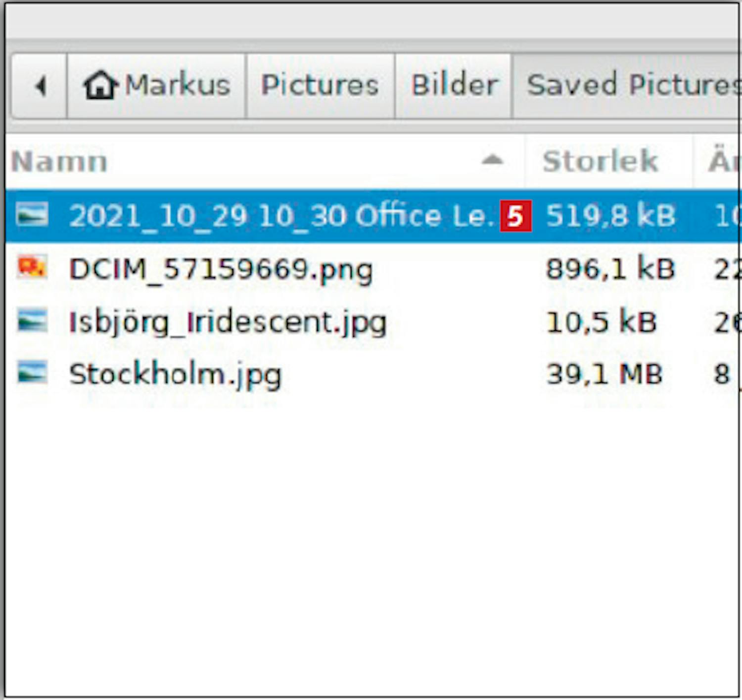This screenshot has height=700, width=742.
Task: Toggle sort order with Namn arrow
Action: tap(492, 160)
